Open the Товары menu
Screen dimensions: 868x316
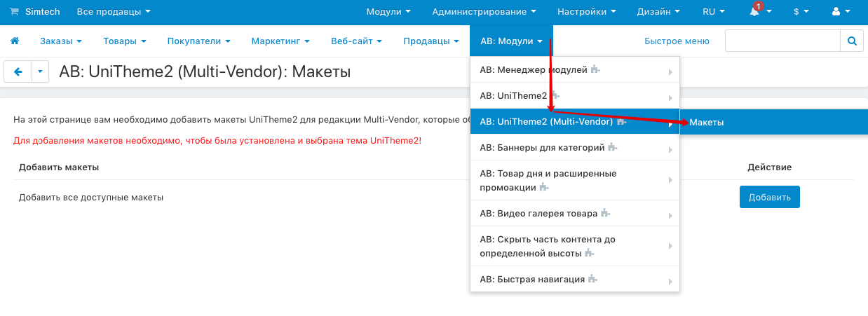(125, 41)
